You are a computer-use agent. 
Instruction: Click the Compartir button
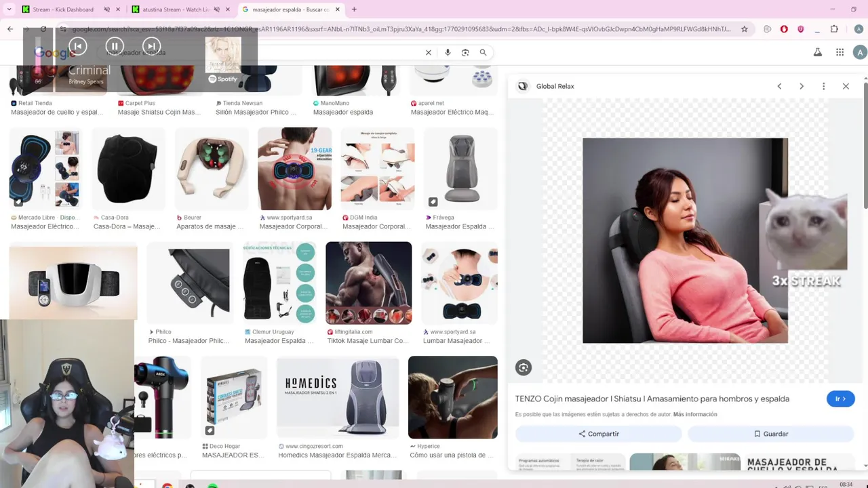click(x=599, y=434)
